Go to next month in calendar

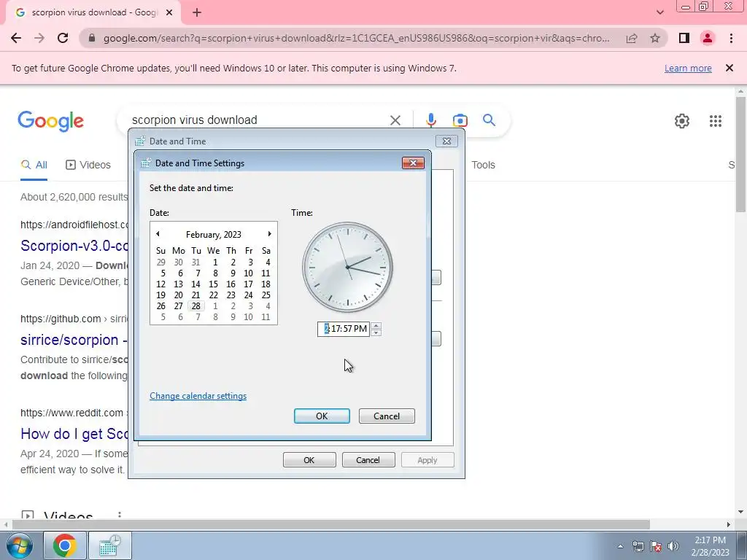pyautogui.click(x=269, y=234)
